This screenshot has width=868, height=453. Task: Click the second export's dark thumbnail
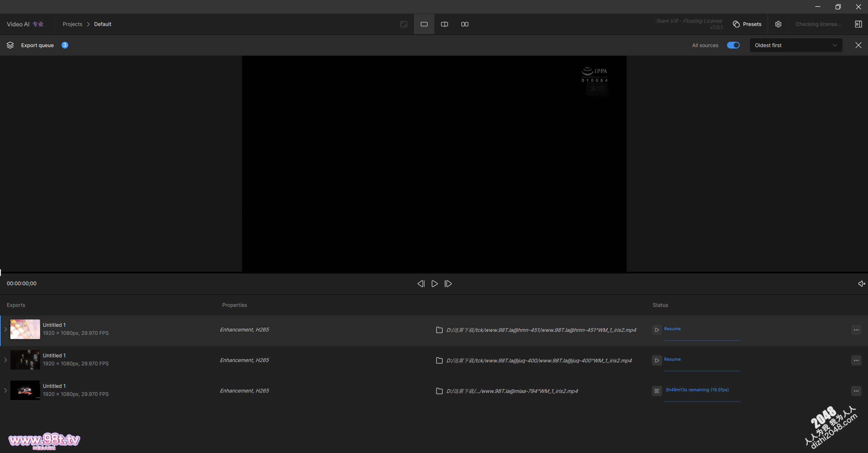coord(25,360)
